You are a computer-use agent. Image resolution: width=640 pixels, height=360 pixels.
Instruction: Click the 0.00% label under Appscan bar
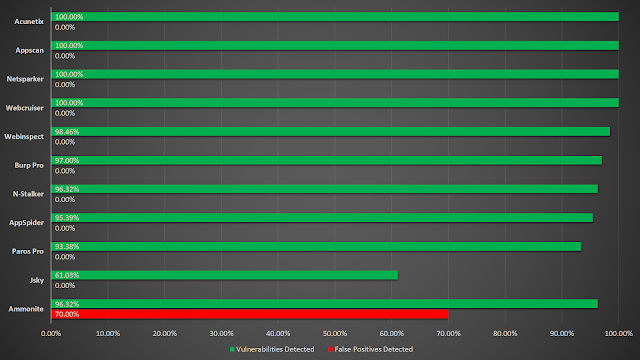(x=65, y=56)
